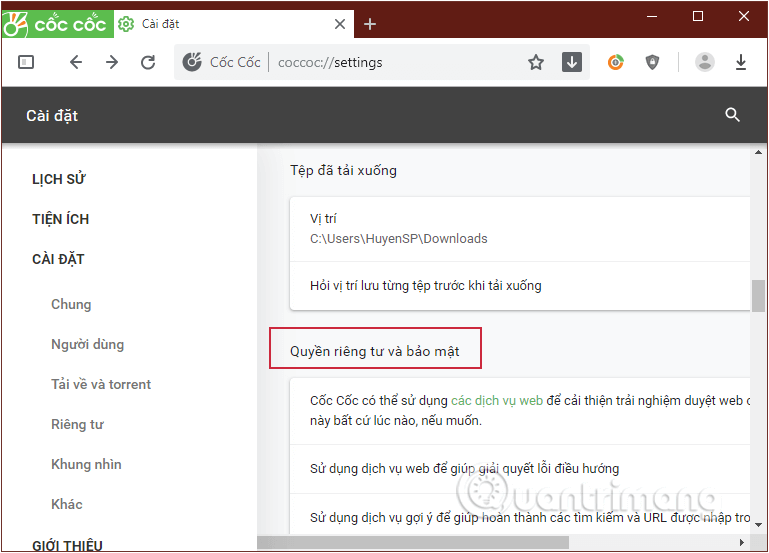Search settings with the magnifier icon
769x553 pixels.
732,115
